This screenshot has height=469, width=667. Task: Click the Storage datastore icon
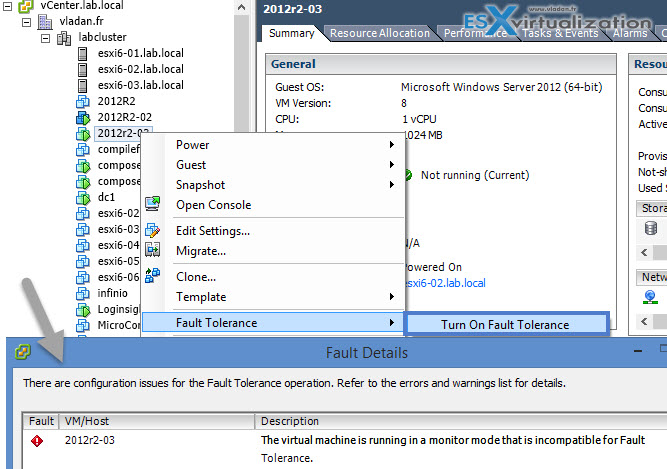tap(651, 228)
